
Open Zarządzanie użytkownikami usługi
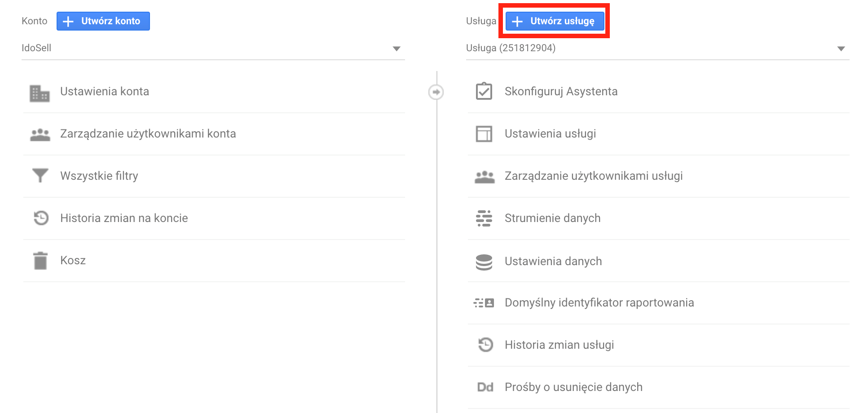pos(593,176)
